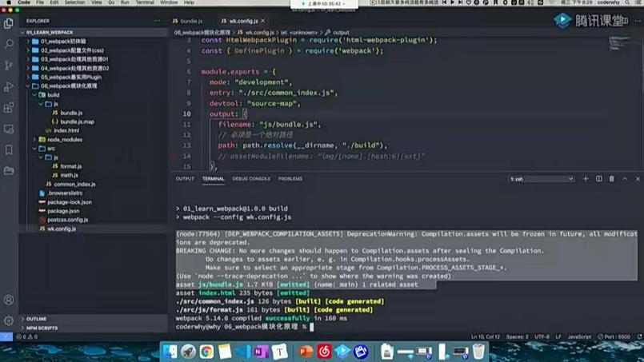Open bundle.js in the build folder

coord(71,113)
